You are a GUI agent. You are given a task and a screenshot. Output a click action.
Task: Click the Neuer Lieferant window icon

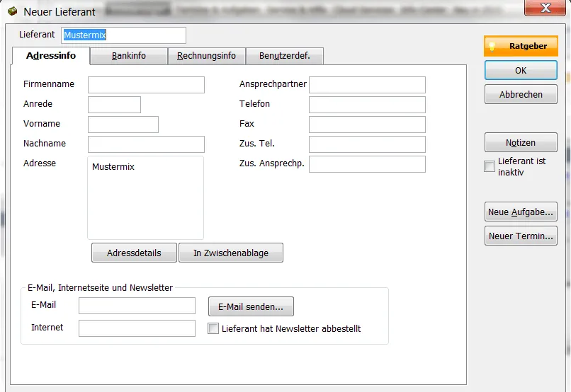[12, 11]
